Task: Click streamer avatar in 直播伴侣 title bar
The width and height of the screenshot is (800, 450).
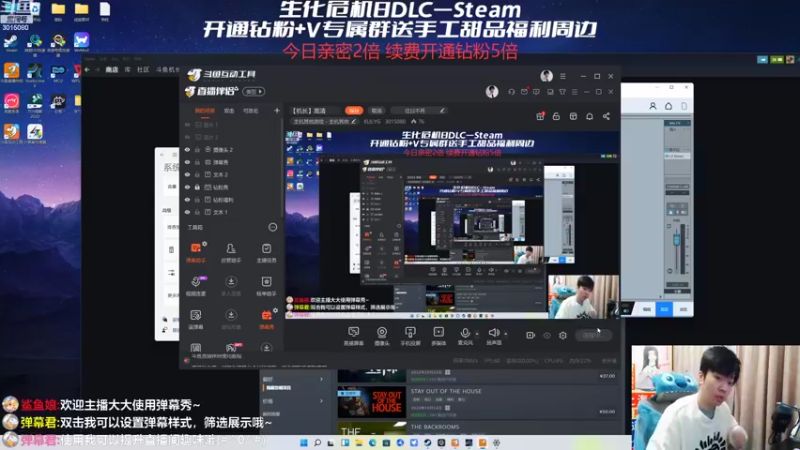Action: coord(492,91)
